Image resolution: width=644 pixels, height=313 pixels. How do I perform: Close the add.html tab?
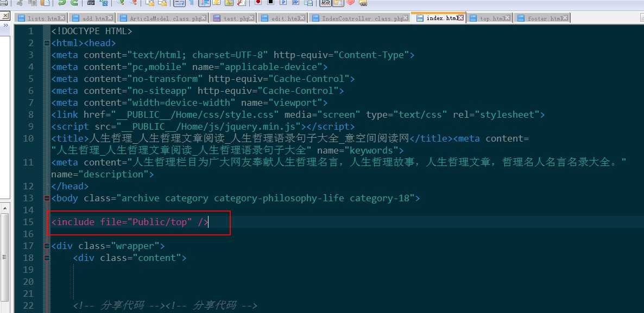pyautogui.click(x=110, y=18)
